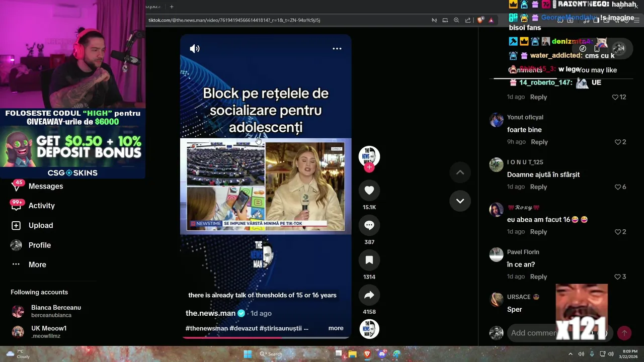Image resolution: width=644 pixels, height=362 pixels.
Task: Open Activity in the sidebar
Action: (42, 206)
